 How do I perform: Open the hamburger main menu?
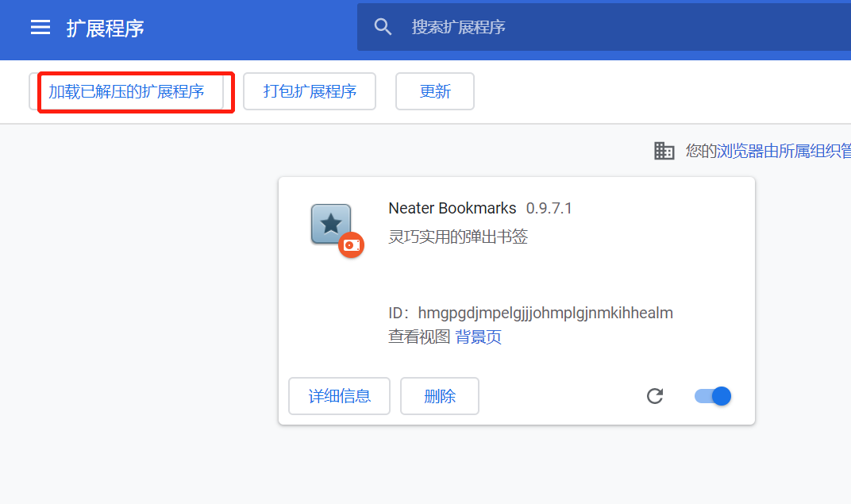(x=40, y=27)
